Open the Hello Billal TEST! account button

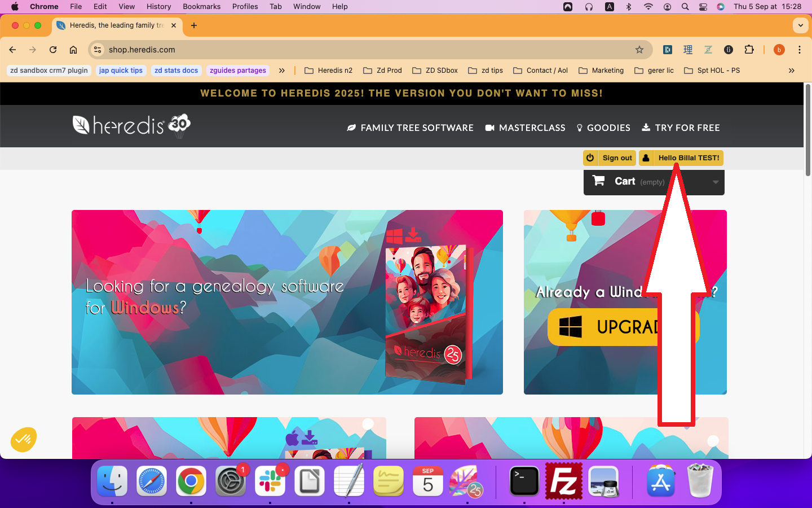[681, 158]
